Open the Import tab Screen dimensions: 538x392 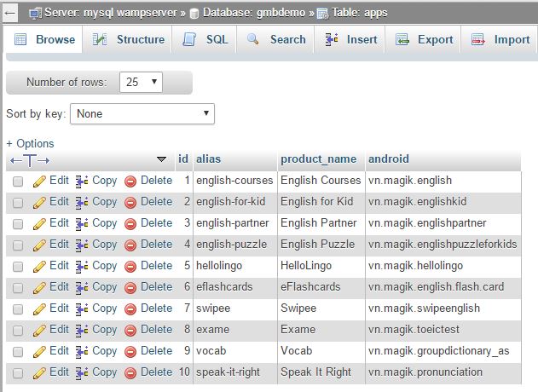(x=500, y=39)
